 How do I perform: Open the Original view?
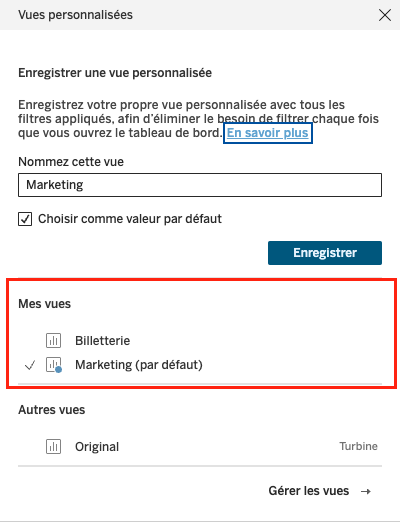(x=97, y=447)
